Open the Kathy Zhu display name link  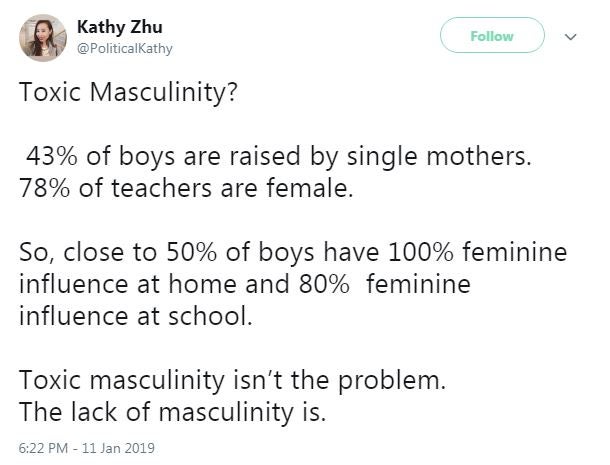click(x=114, y=27)
